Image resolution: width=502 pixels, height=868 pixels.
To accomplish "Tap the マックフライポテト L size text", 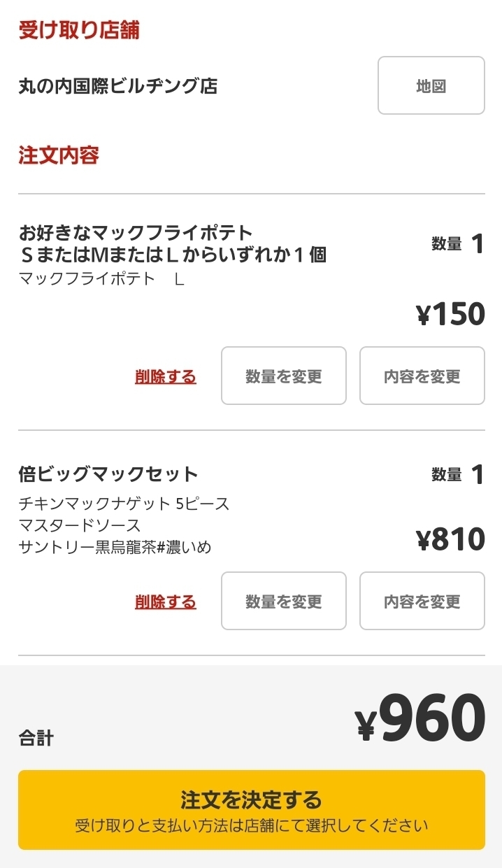I will point(101,279).
